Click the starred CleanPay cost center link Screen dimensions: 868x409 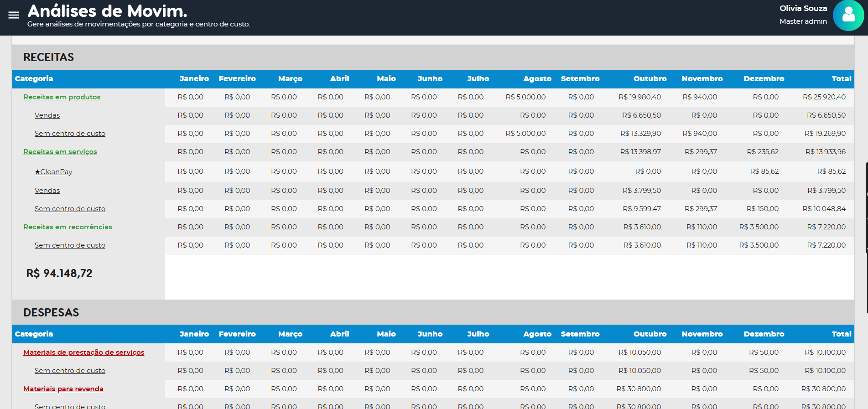point(53,172)
